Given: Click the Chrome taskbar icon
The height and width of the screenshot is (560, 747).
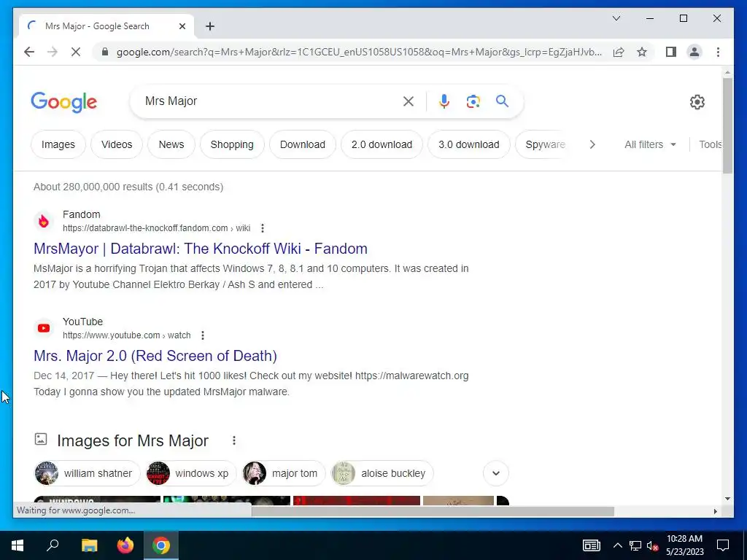Looking at the screenshot, I should click(x=161, y=545).
